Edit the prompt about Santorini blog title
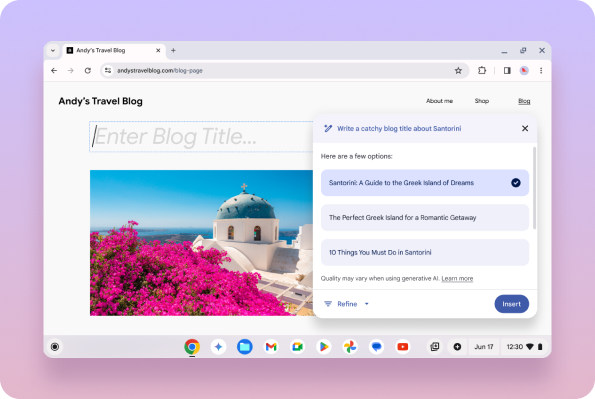Screen dimensions: 595x399 pos(399,129)
